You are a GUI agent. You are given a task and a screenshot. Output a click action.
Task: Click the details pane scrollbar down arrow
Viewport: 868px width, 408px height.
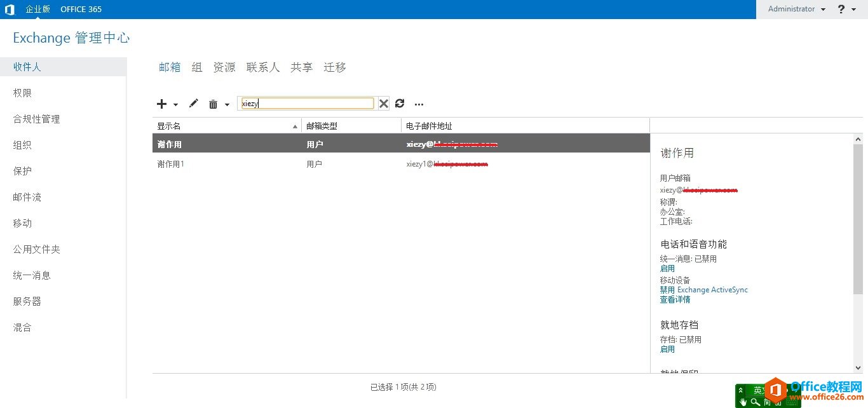[x=858, y=367]
